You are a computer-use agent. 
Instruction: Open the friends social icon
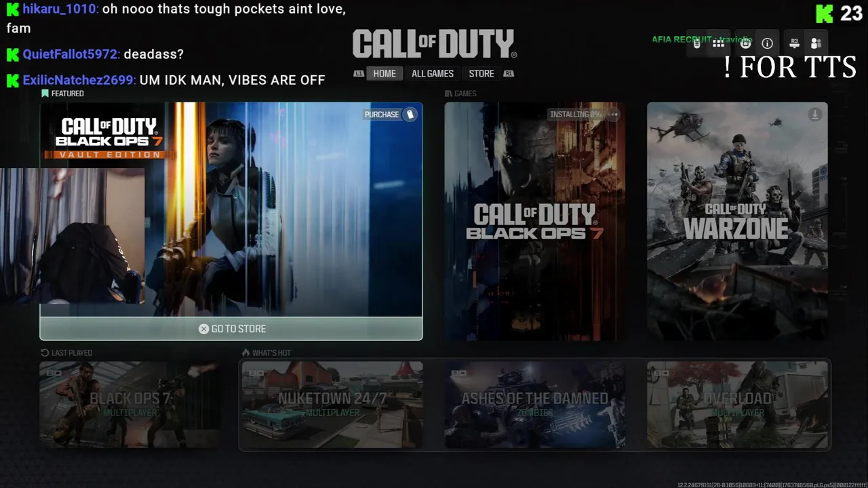point(816,43)
